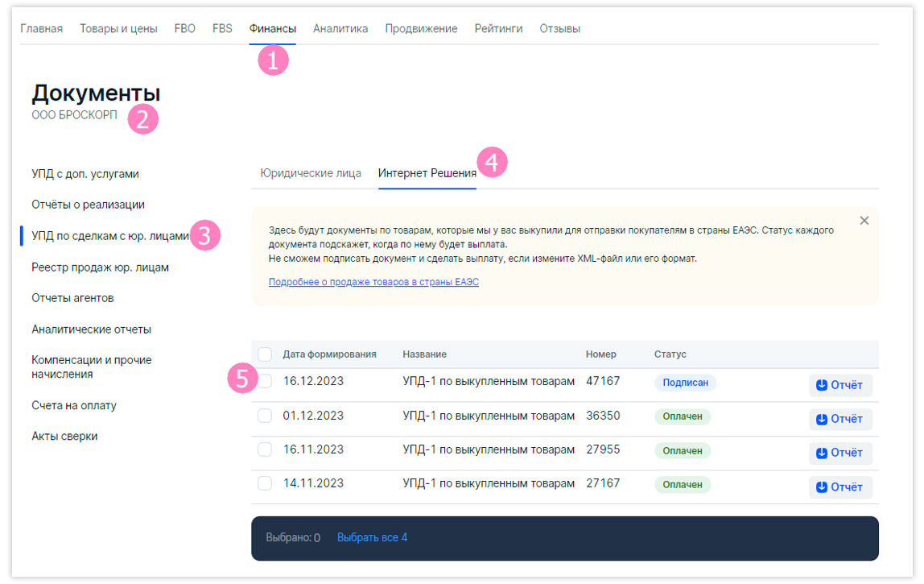
Task: Open the Товары и цены menu
Action: [x=118, y=29]
